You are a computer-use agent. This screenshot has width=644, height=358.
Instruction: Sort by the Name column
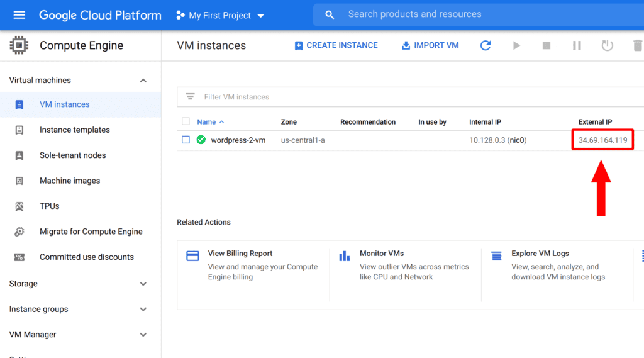pos(210,122)
